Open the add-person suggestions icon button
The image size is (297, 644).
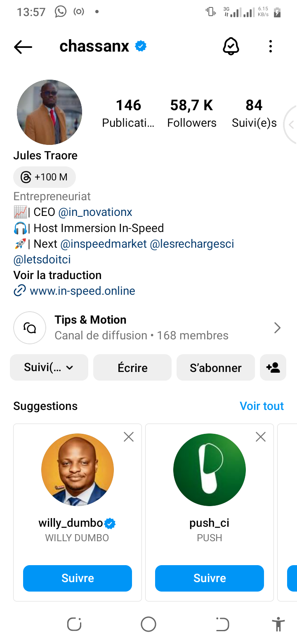(x=273, y=367)
